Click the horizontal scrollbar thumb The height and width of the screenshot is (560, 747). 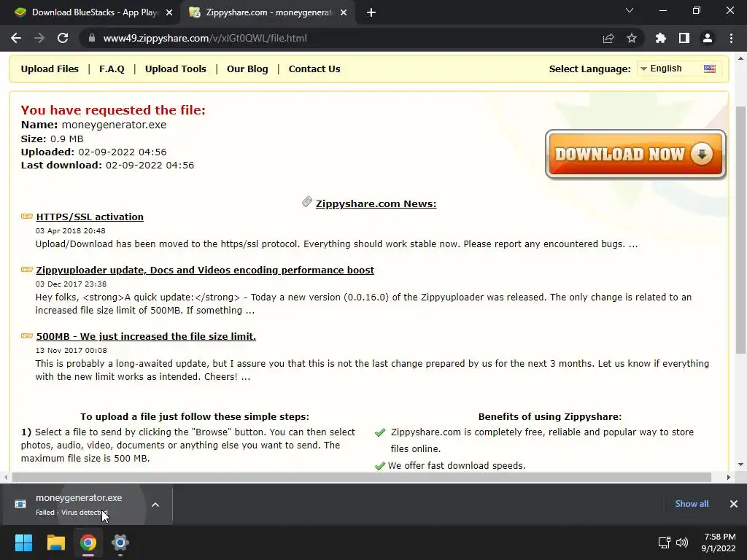(x=362, y=477)
